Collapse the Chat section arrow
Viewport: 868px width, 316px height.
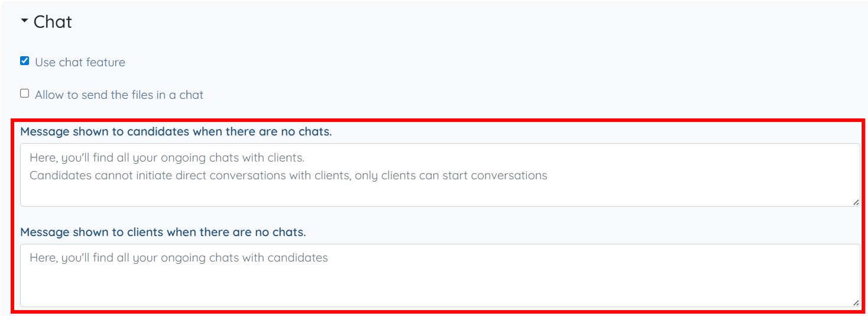click(24, 21)
